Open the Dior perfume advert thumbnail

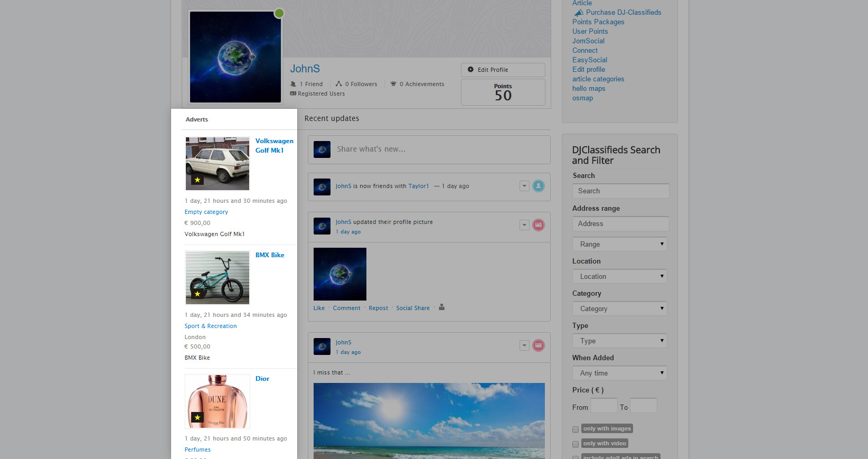218,401
